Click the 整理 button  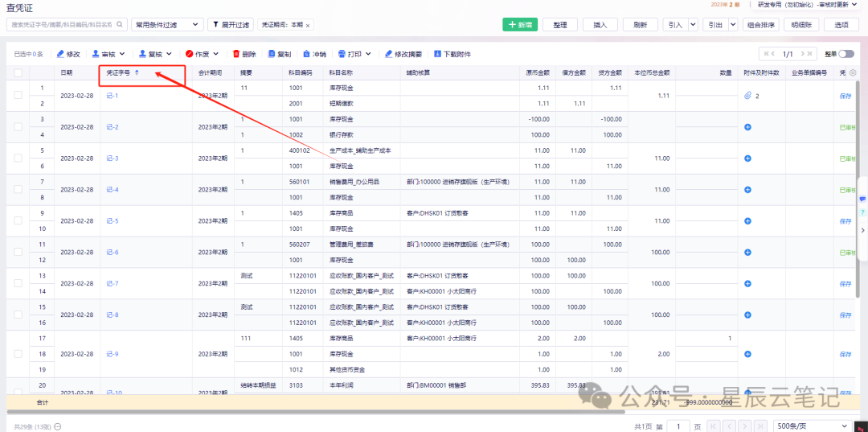pos(560,24)
